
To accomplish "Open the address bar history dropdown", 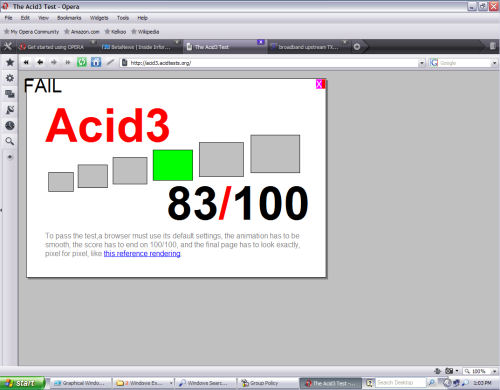I will tap(422, 63).
